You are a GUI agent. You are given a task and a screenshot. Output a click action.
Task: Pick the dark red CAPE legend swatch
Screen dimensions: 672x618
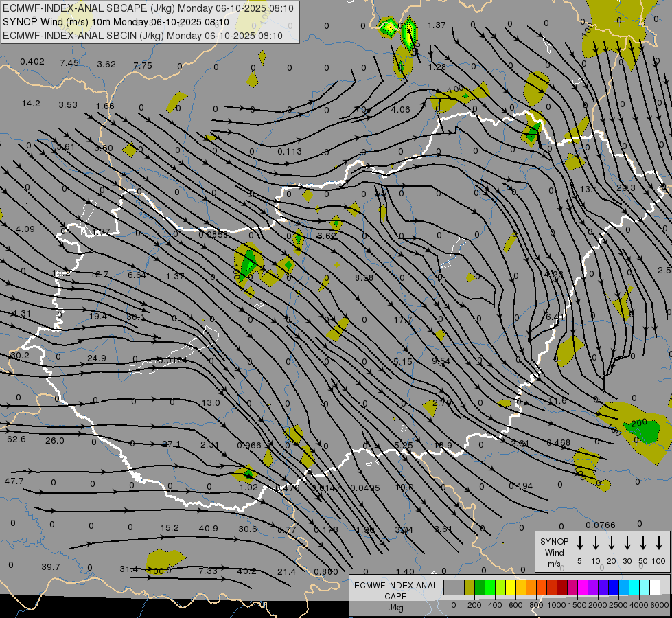pos(562,588)
